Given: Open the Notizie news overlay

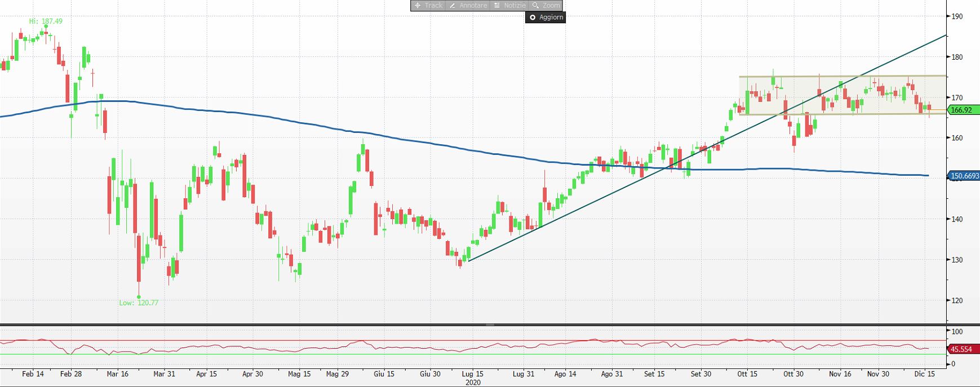Looking at the screenshot, I should (509, 5).
